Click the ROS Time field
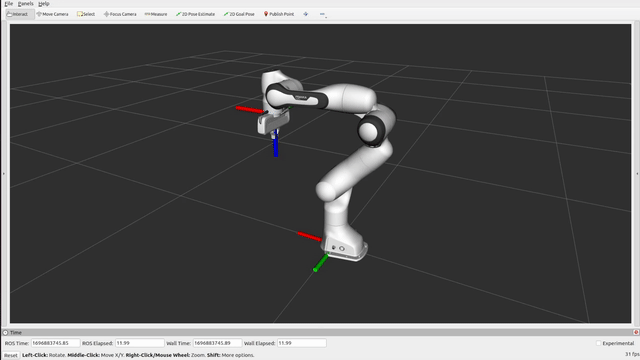640x360 pixels. click(x=55, y=343)
